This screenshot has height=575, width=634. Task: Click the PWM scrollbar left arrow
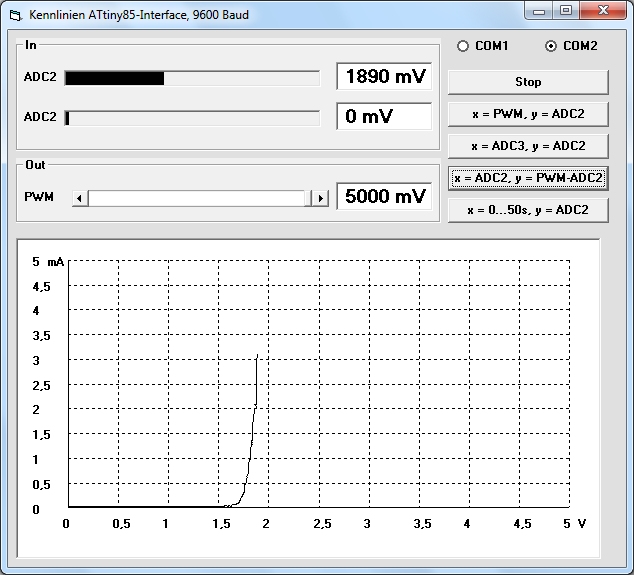coord(80,198)
